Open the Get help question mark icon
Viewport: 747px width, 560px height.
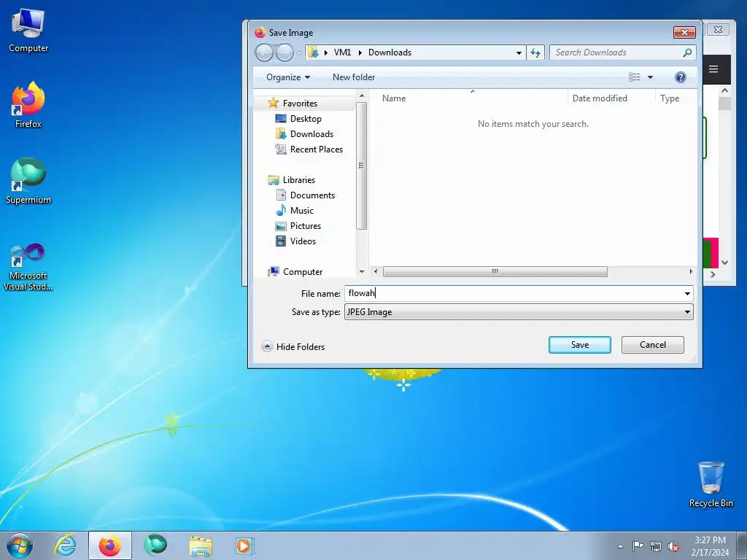coord(681,77)
